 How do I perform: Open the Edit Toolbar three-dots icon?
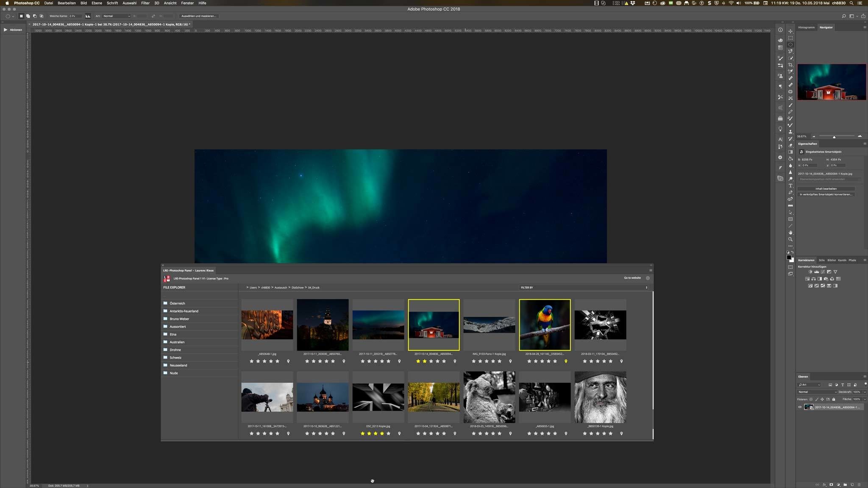(790, 246)
